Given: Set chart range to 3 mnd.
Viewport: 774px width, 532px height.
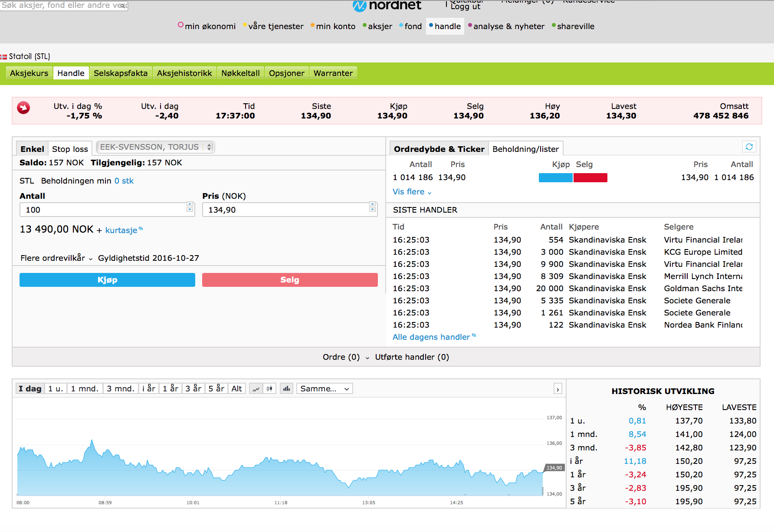Looking at the screenshot, I should point(121,389).
